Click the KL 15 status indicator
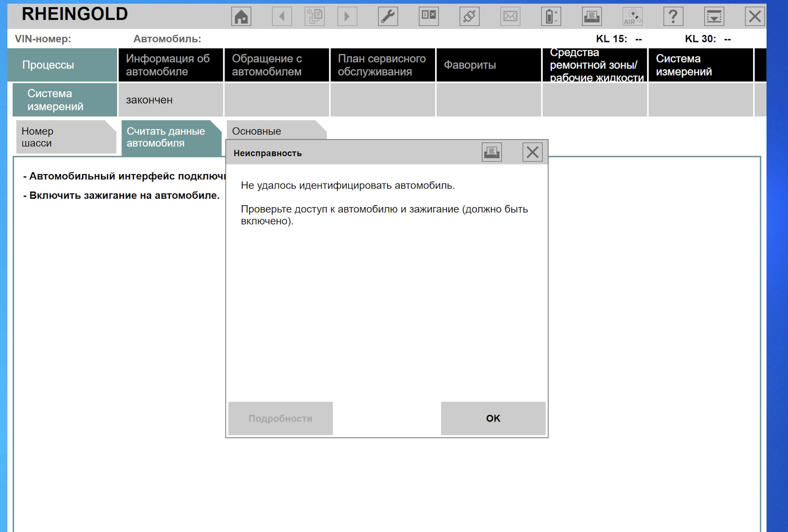 (x=618, y=39)
